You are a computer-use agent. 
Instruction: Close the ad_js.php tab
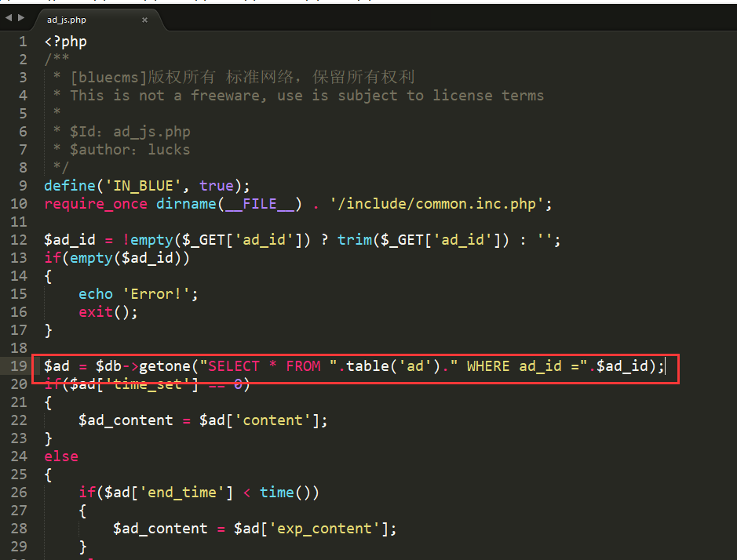[x=144, y=20]
